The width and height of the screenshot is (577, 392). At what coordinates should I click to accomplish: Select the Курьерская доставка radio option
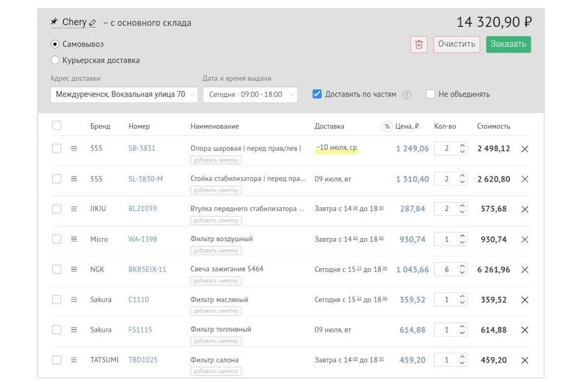coord(55,60)
